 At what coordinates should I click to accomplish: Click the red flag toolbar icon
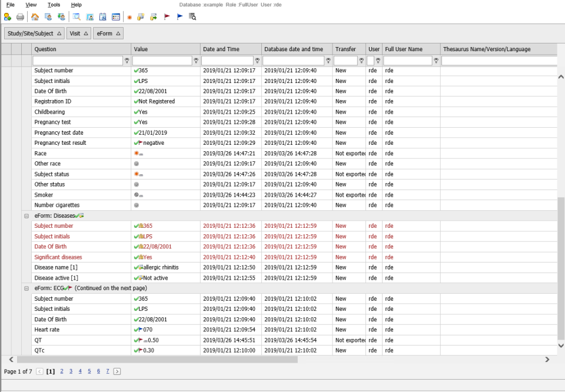(167, 16)
